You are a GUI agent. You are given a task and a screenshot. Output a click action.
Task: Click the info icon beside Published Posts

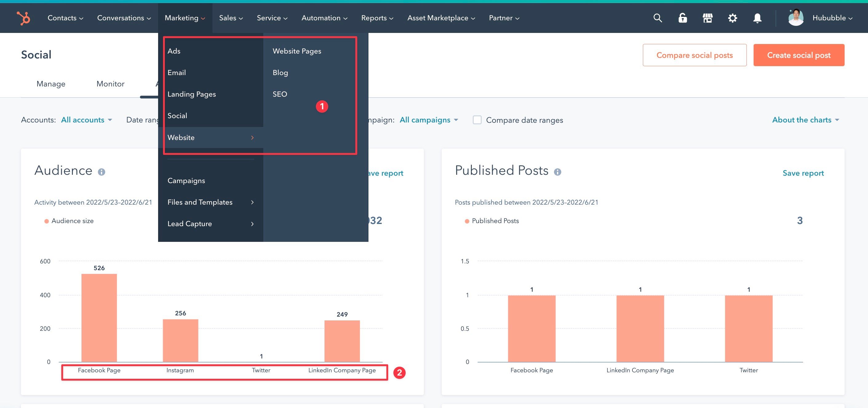[558, 172]
